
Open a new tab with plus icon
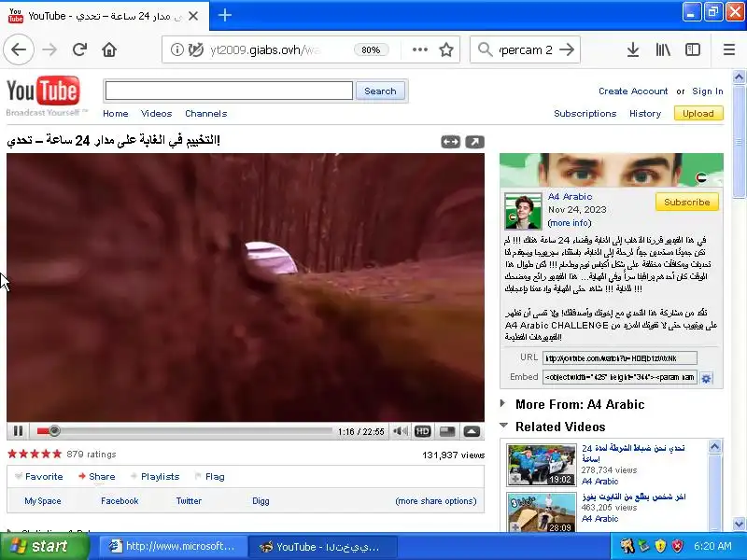225,15
